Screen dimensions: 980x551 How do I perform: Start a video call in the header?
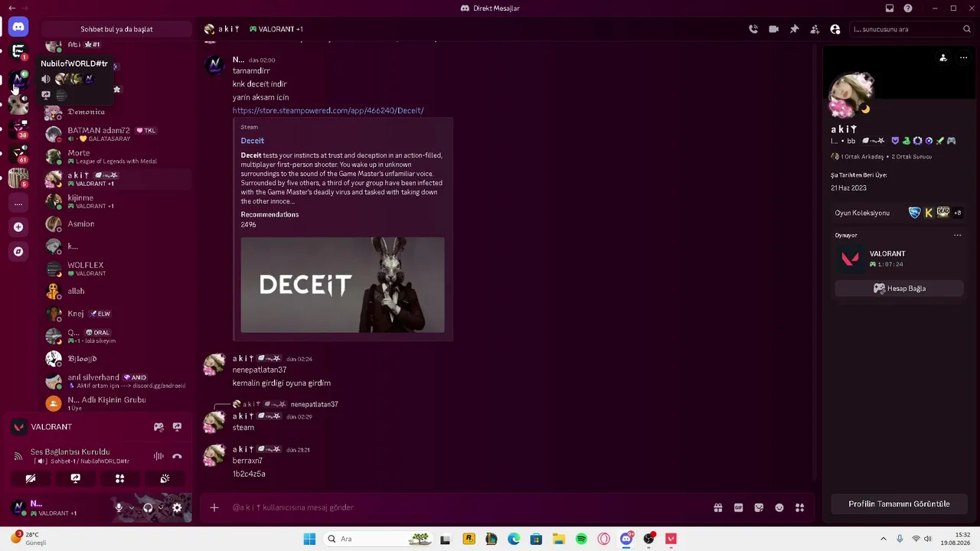[774, 29]
